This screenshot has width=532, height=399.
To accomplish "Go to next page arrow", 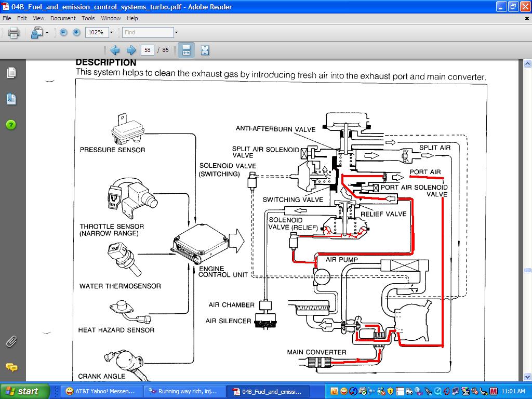I will pyautogui.click(x=131, y=50).
